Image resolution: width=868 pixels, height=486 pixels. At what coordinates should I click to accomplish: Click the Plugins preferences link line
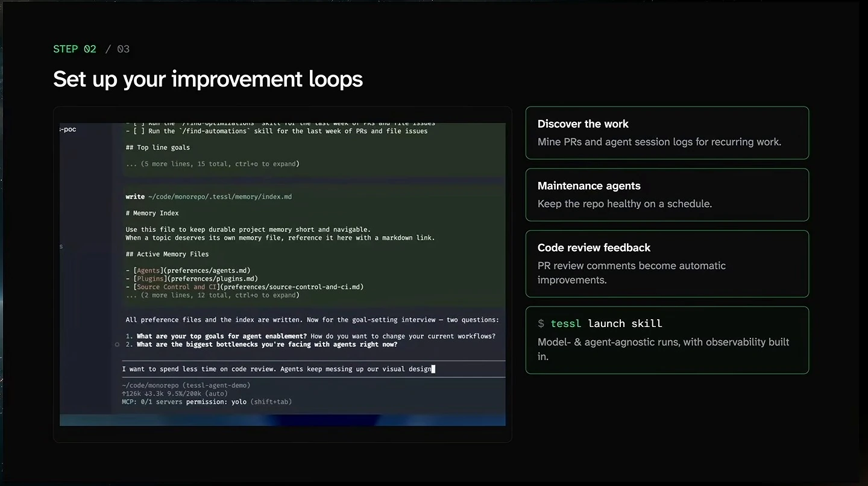coord(192,279)
